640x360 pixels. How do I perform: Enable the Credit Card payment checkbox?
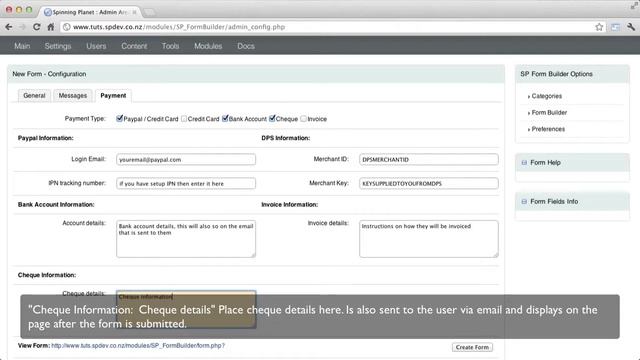coord(184,119)
